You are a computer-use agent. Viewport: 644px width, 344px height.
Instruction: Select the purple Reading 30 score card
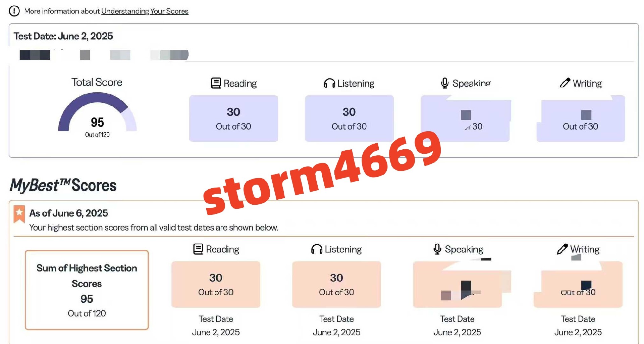tap(233, 118)
